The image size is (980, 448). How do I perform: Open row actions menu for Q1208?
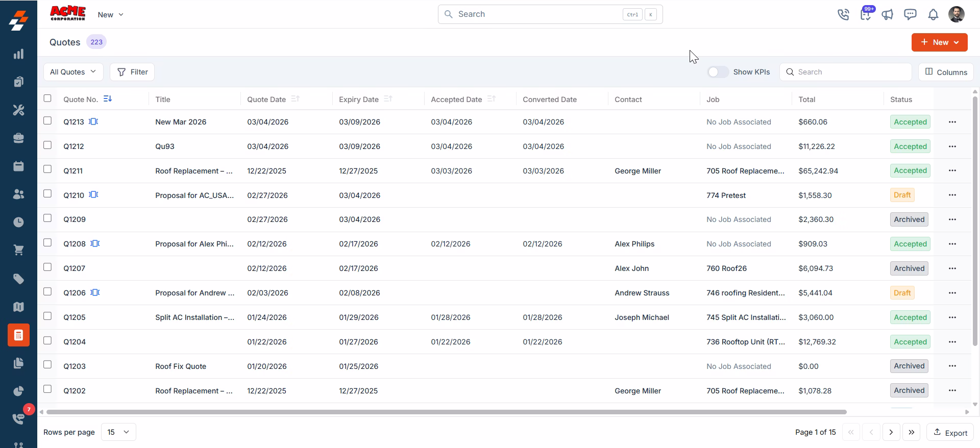952,244
